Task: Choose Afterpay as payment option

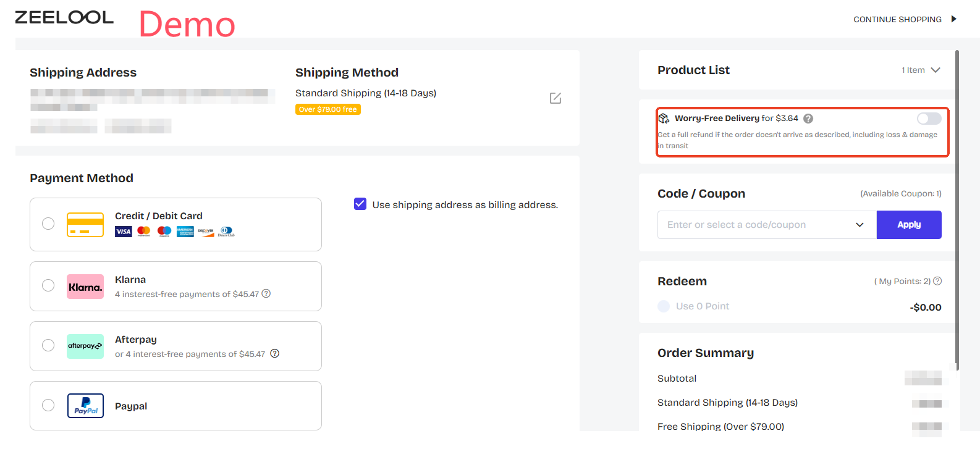Action: click(x=48, y=345)
